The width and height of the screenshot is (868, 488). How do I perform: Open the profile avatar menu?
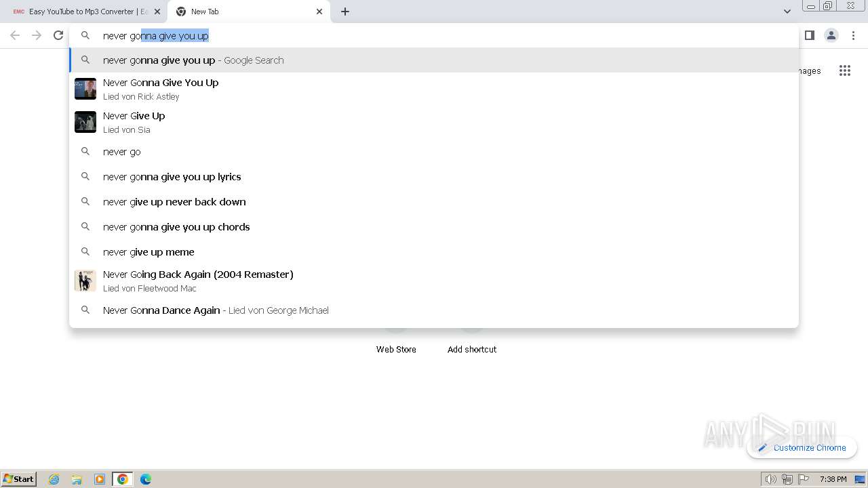(x=831, y=35)
